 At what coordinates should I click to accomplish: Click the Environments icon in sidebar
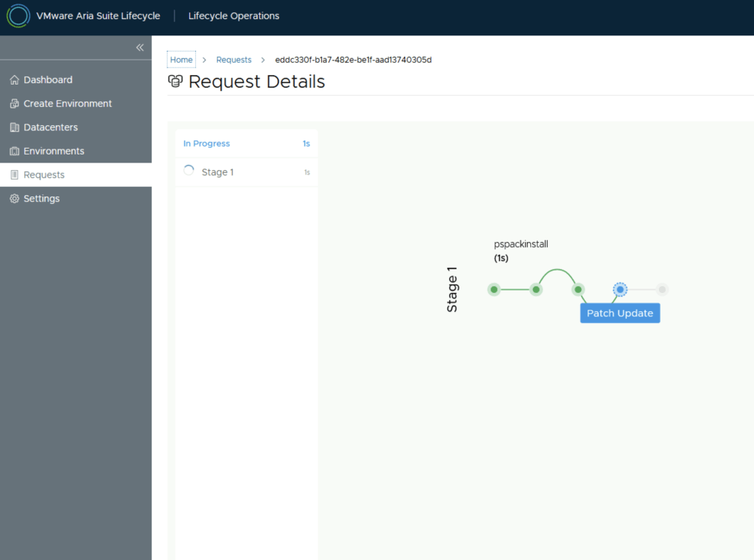click(14, 151)
